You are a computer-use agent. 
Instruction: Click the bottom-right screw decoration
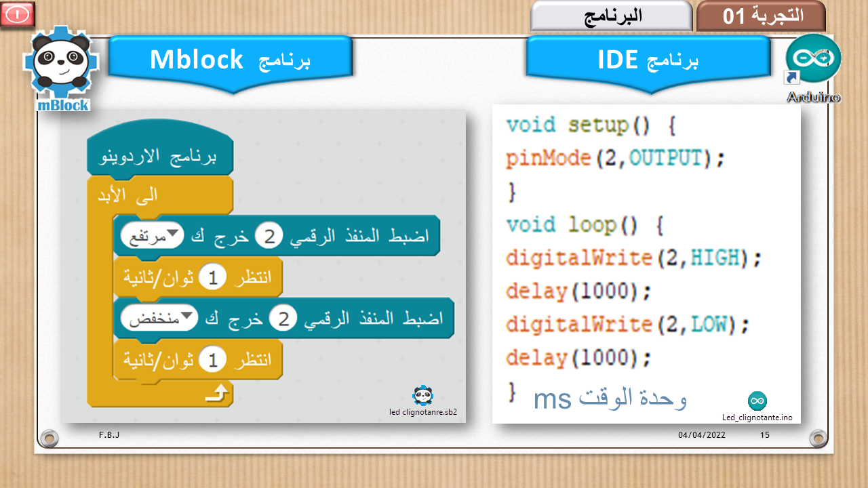coord(818,438)
